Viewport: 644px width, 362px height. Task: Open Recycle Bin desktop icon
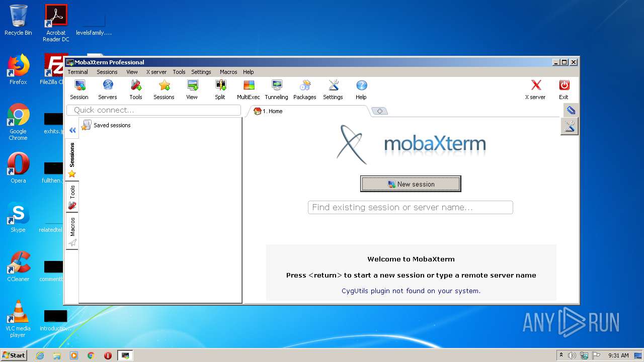click(x=18, y=20)
